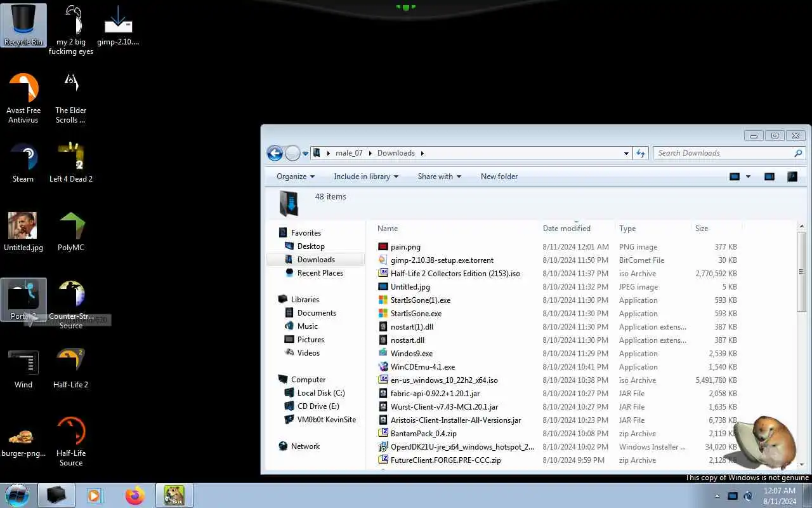Refresh the Downloads folder
Image resolution: width=812 pixels, height=508 pixels.
(x=641, y=153)
